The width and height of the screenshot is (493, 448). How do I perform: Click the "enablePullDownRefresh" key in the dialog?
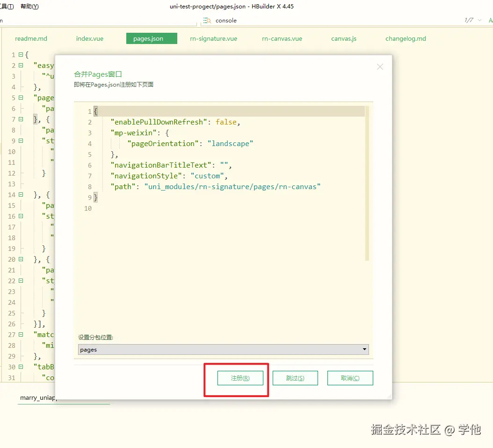[x=159, y=122]
